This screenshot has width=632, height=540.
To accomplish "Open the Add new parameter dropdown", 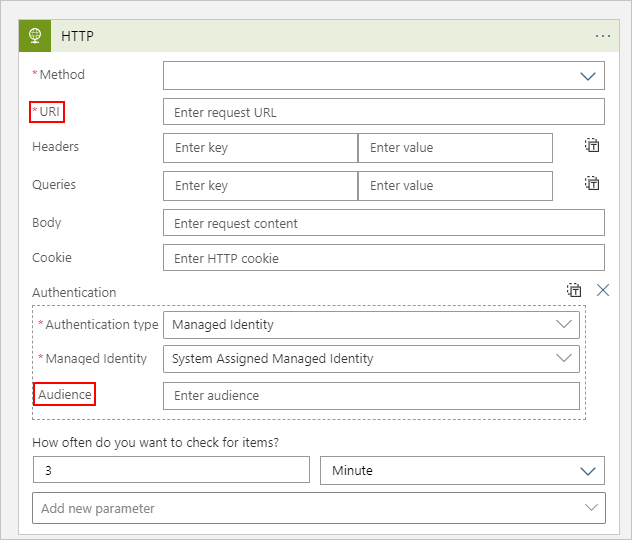I will 319,508.
